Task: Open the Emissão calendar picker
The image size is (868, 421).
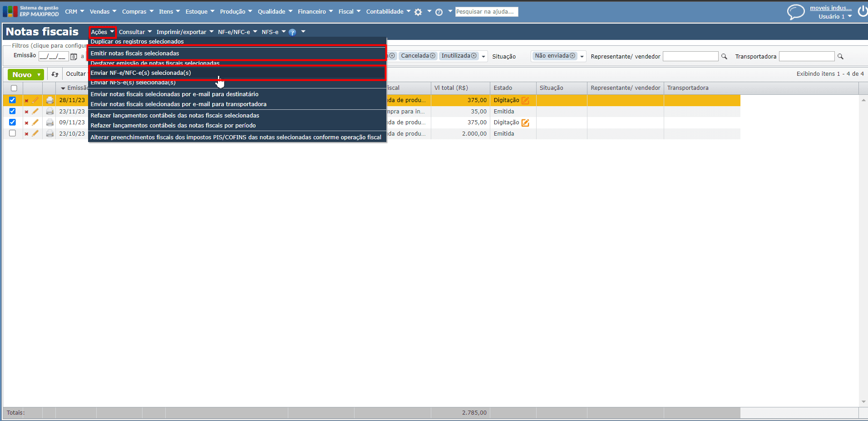Action: point(74,57)
